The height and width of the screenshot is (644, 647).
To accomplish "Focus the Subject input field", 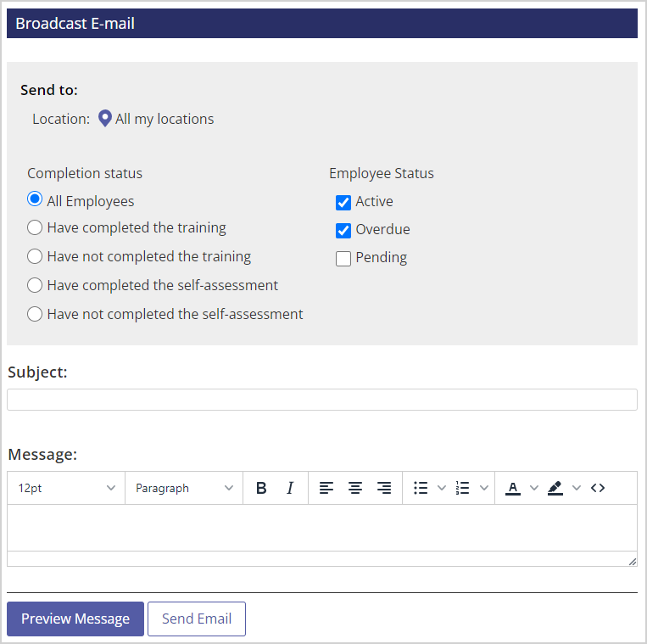I will tap(322, 400).
